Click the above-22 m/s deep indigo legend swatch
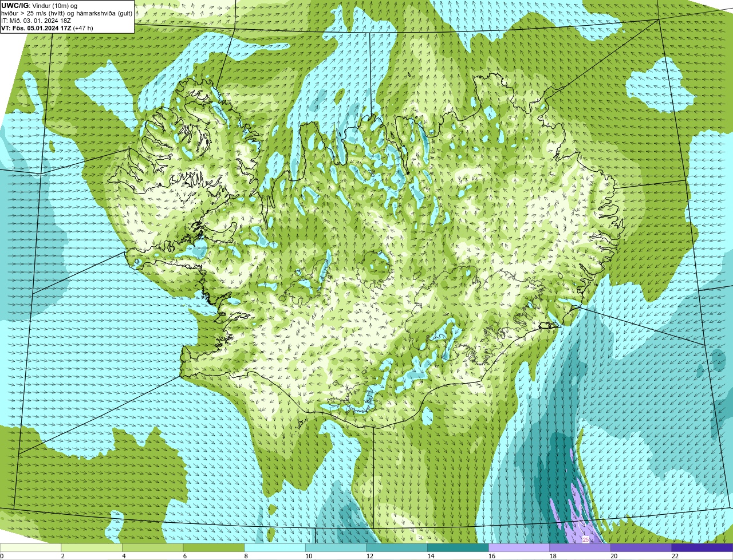This screenshot has width=733, height=560. coord(703,547)
